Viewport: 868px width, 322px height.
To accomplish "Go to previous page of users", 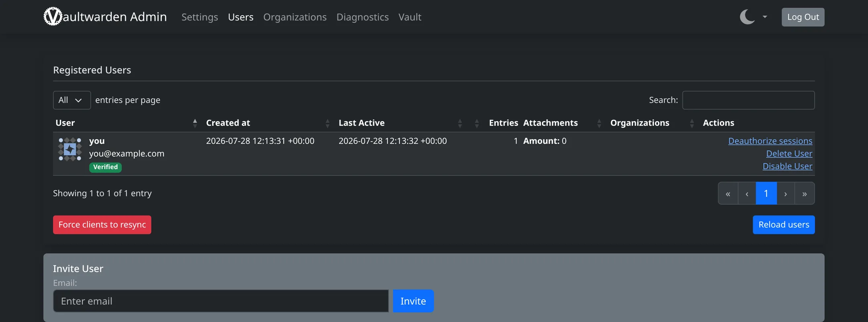I will tap(747, 194).
